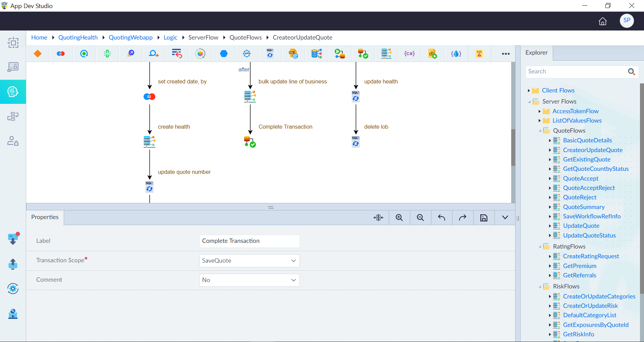
Task: Open CreateOrUpdateRisk flow in Explorer
Action: coord(590,306)
